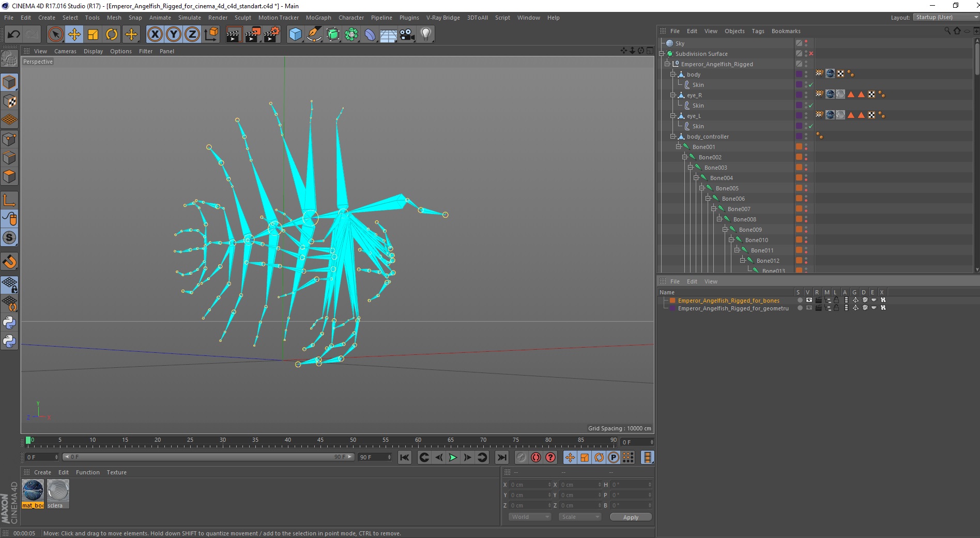The height and width of the screenshot is (538, 980).
Task: Toggle body Skin enable checkmark
Action: pyautogui.click(x=811, y=85)
